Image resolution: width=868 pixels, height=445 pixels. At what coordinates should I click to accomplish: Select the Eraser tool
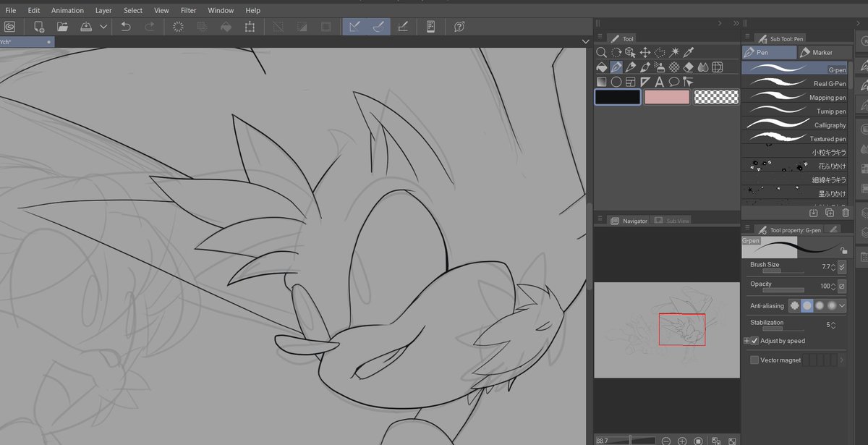click(689, 67)
